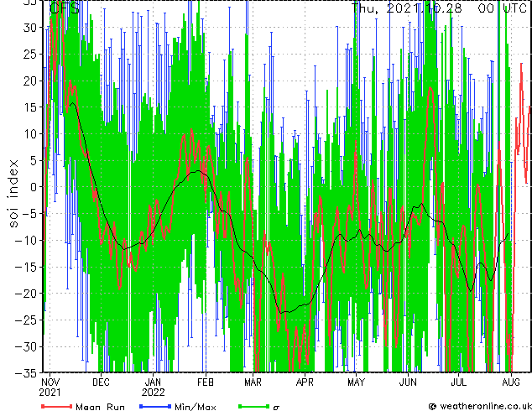Click the 'AUG' month axis label

coord(511,382)
